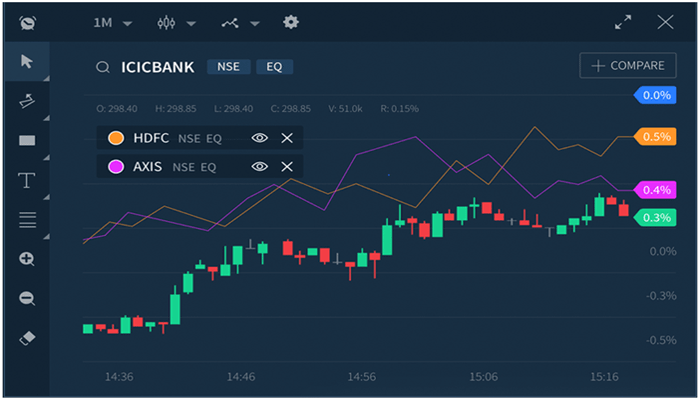Open the price alert alarm icon
The image size is (700, 400).
click(28, 23)
